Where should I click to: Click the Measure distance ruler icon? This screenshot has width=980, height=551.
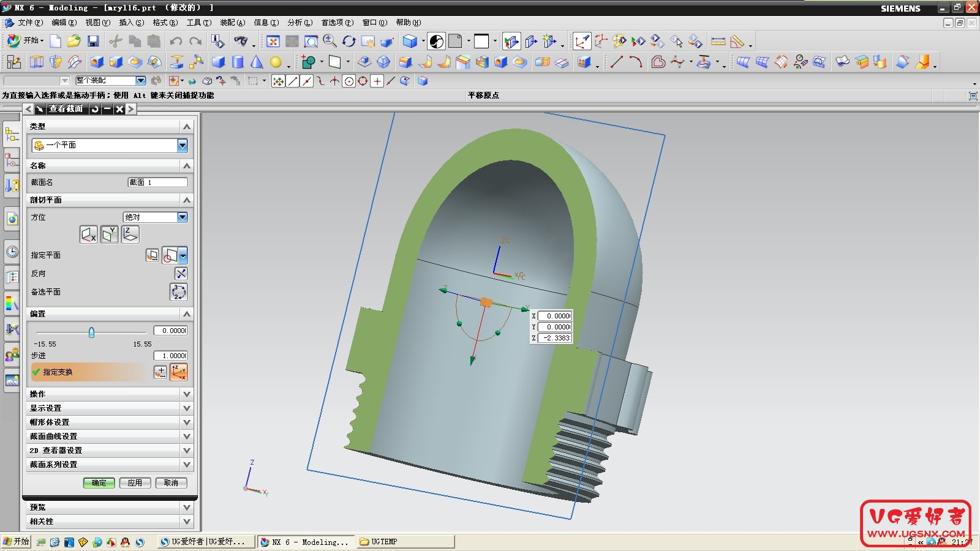(x=718, y=41)
